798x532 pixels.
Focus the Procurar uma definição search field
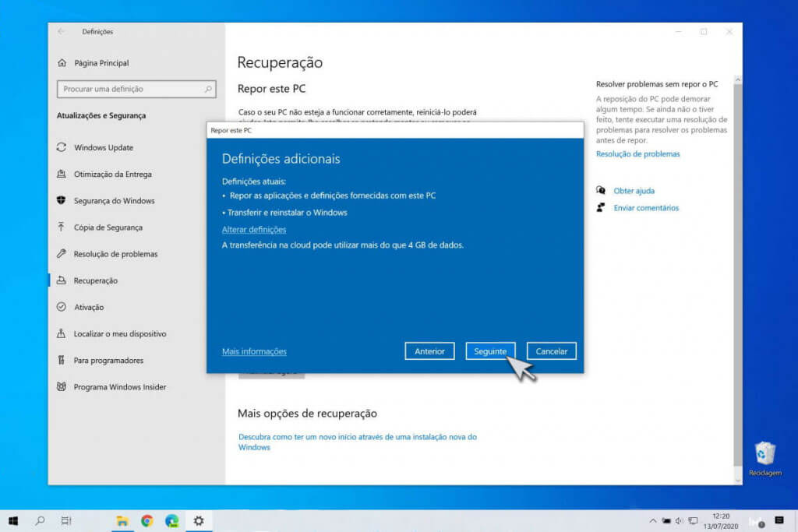[x=136, y=89]
